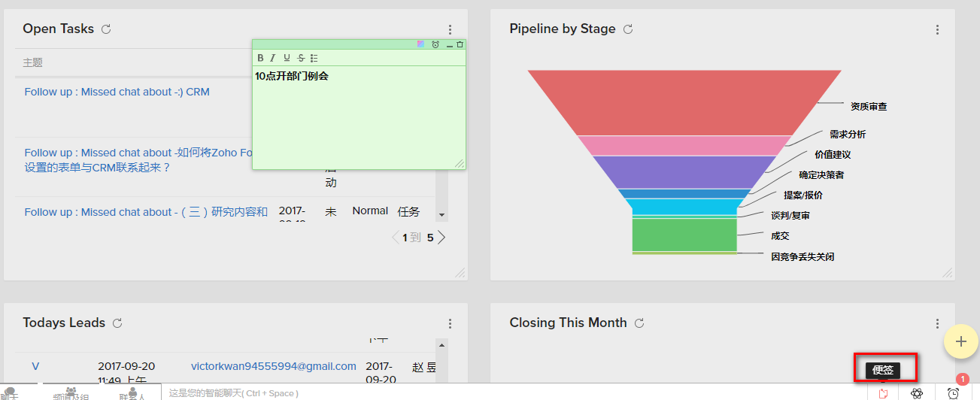Open reminders alarm icon in bottom bar

point(953,393)
